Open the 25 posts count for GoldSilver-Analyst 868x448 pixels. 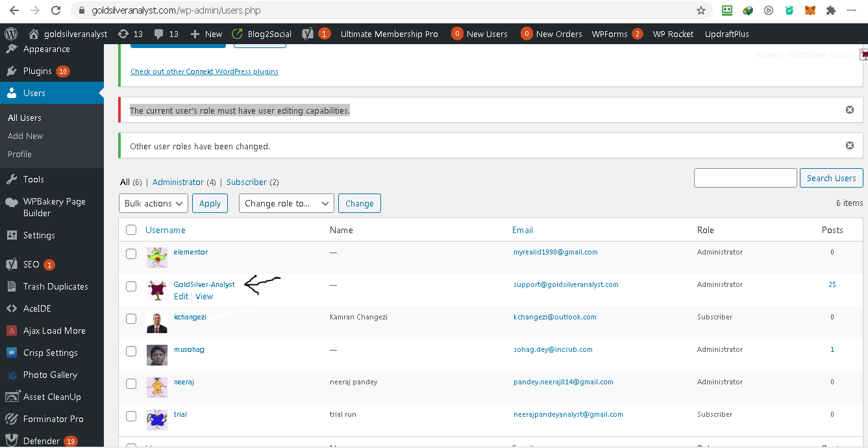pyautogui.click(x=832, y=284)
